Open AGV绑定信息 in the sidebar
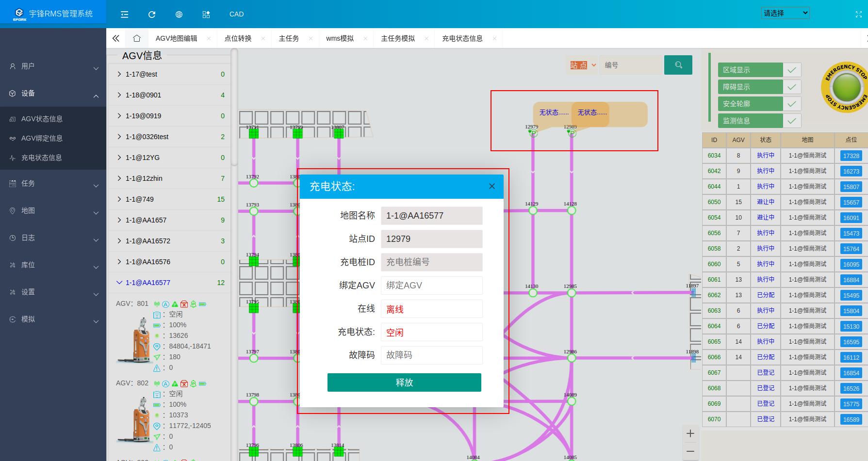The width and height of the screenshot is (868, 461). click(42, 138)
